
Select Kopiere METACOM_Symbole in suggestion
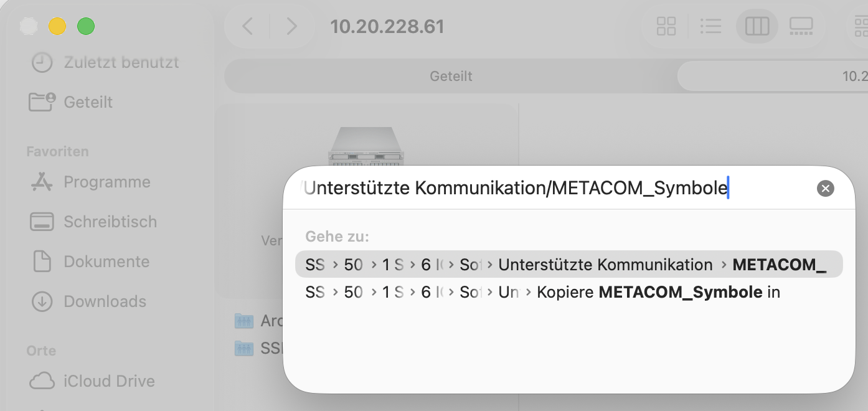(657, 292)
